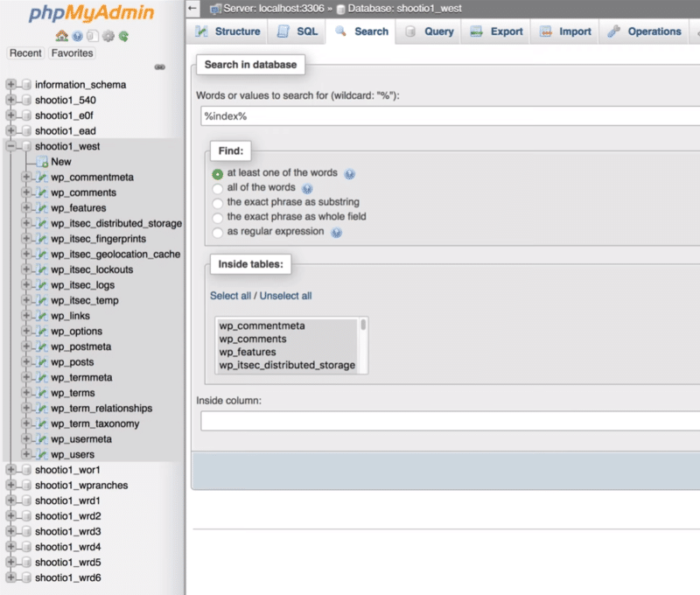This screenshot has width=700, height=595.
Task: Click the server icon in breadcrumb
Action: 215,9
